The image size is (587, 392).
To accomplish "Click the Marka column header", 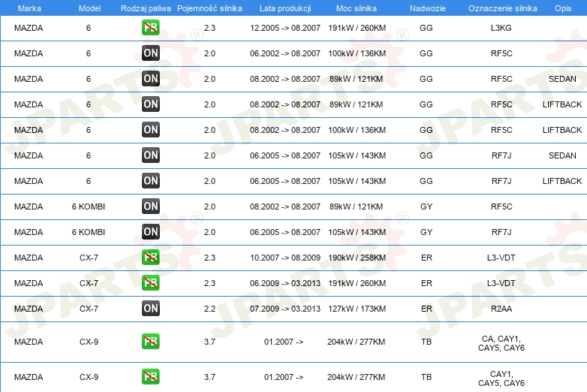I will (x=29, y=8).
